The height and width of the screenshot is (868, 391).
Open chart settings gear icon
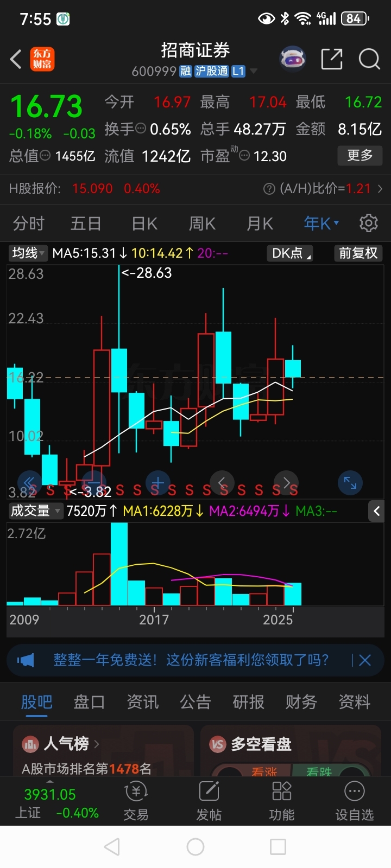pos(369,223)
